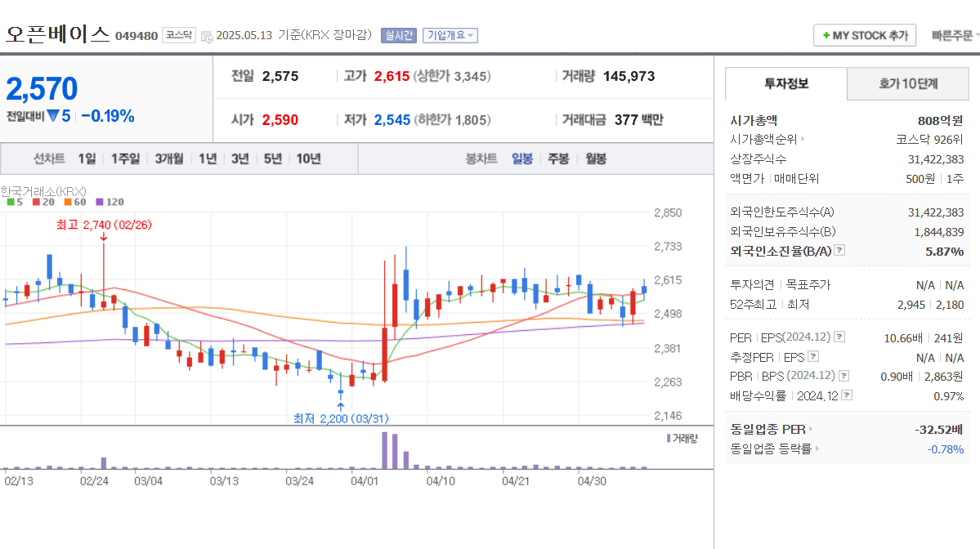Click the change rate -0.19%
Viewport: 980px width, 549px height.
(108, 116)
